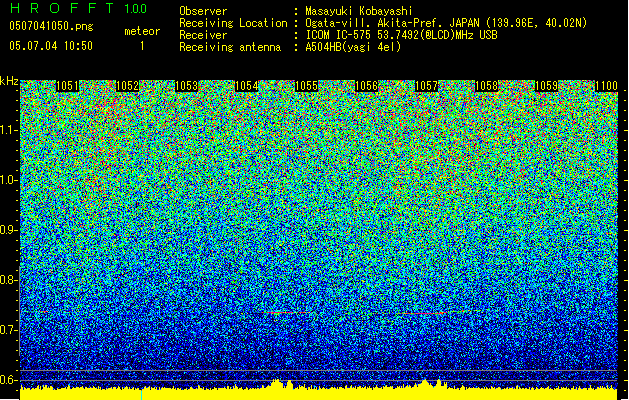The height and width of the screenshot is (400, 629).
Task: Click the 1059 time marker
Action: 546,86
